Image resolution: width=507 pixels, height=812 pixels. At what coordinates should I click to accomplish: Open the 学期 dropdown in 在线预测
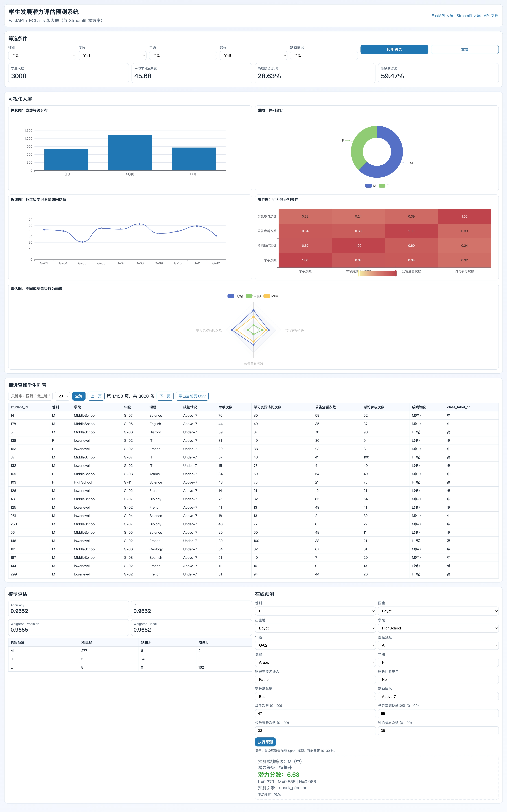coord(438,662)
